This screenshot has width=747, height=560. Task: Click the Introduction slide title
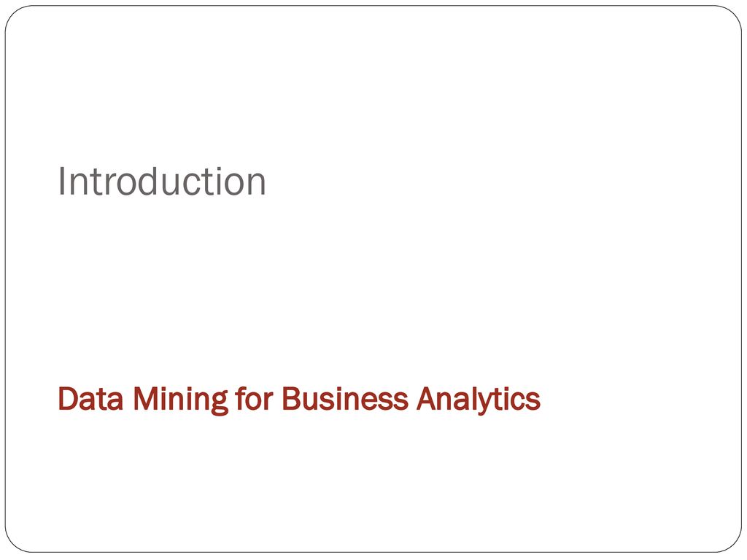pos(161,181)
